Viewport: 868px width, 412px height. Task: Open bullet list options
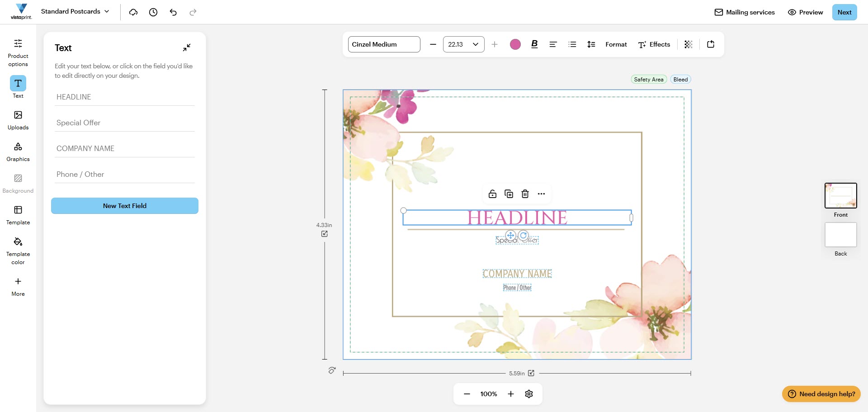click(572, 44)
